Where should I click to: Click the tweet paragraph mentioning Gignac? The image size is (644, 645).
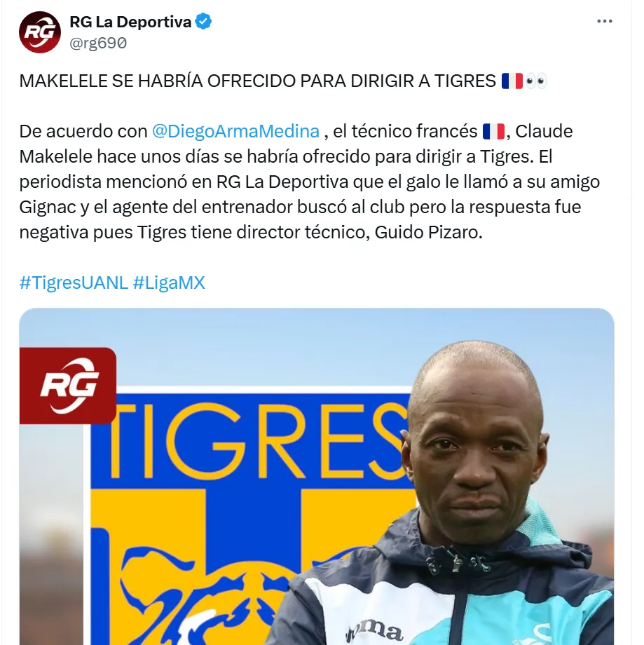click(310, 182)
